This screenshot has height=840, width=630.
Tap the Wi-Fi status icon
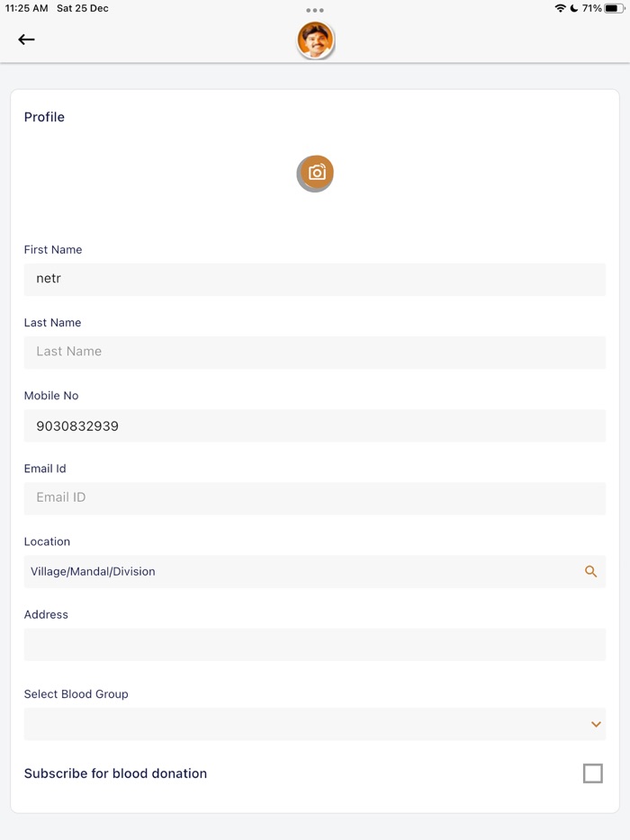coord(560,8)
